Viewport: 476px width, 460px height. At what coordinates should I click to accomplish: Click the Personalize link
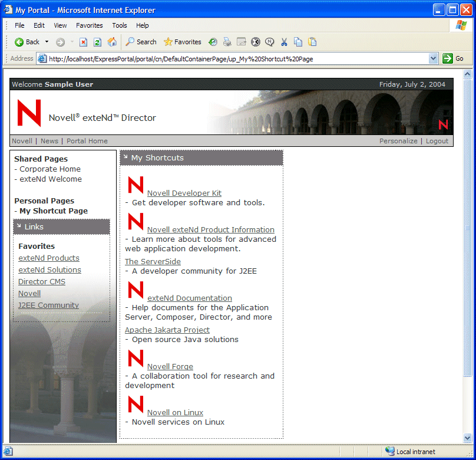tap(398, 141)
